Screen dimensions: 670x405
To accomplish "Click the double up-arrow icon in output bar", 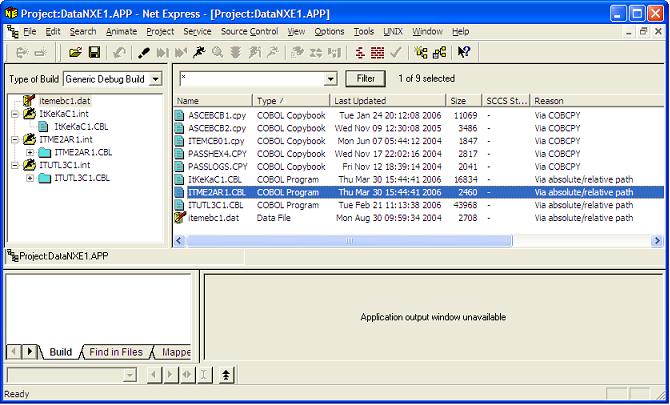I will [228, 374].
